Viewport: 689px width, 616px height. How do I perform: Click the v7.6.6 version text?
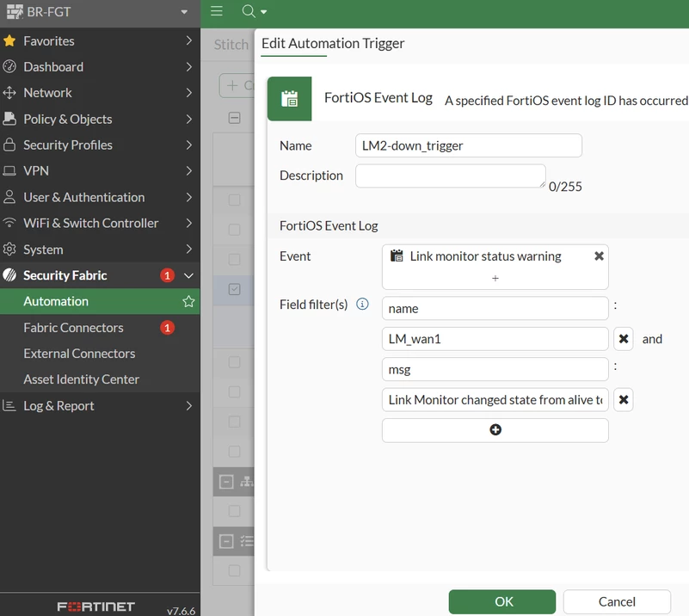tap(181, 611)
